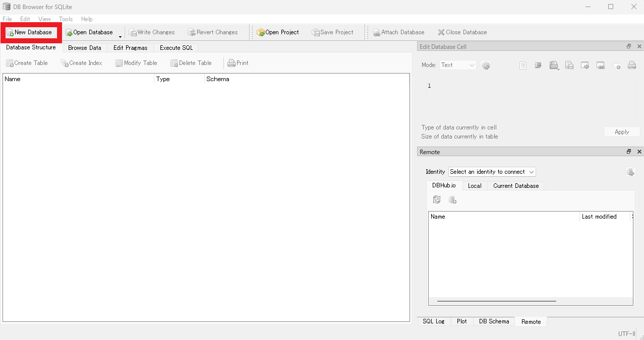The height and width of the screenshot is (340, 644).
Task: Click the import from file icon
Action: pos(554,65)
